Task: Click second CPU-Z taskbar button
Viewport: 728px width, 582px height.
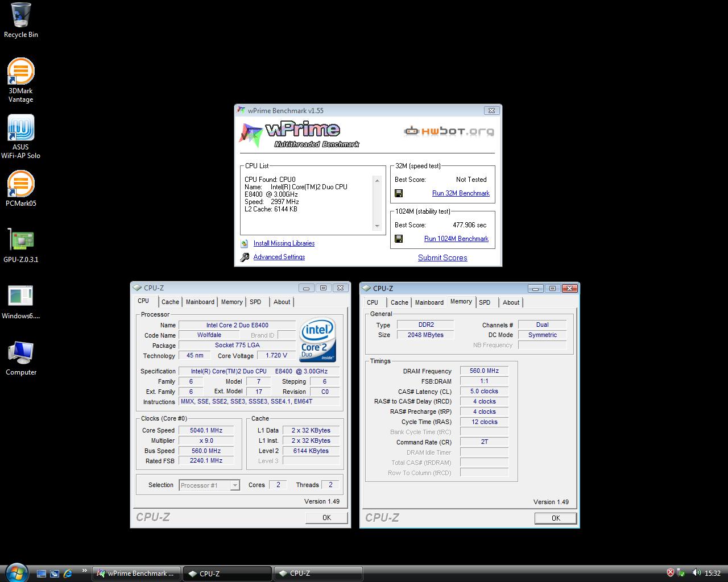Action: click(318, 573)
